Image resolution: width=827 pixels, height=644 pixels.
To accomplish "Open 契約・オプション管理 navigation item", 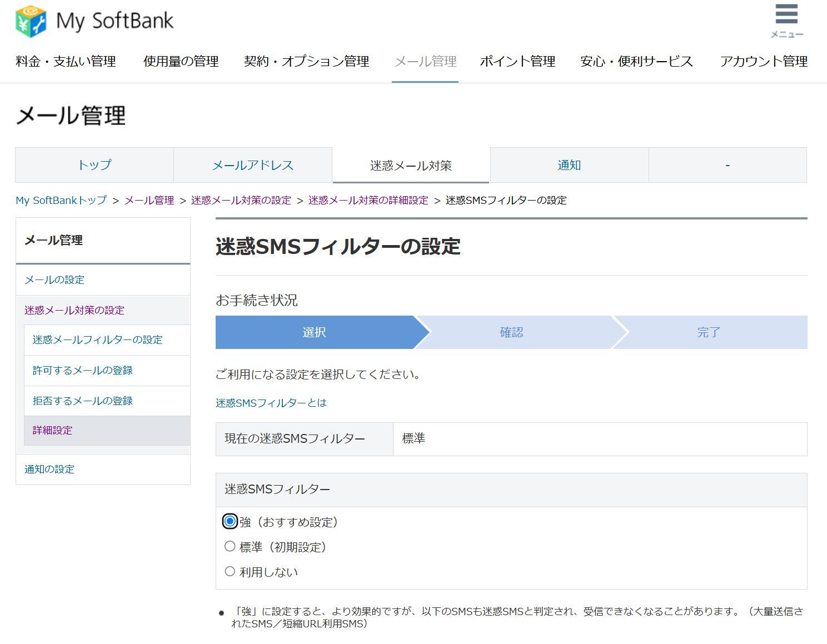I will [306, 61].
